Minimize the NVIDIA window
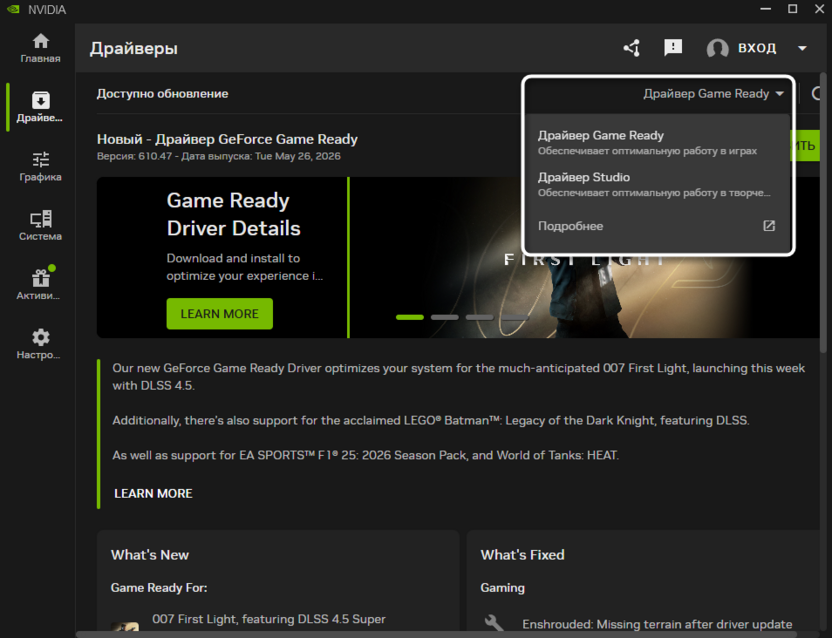Image resolution: width=832 pixels, height=638 pixels. tap(765, 9)
